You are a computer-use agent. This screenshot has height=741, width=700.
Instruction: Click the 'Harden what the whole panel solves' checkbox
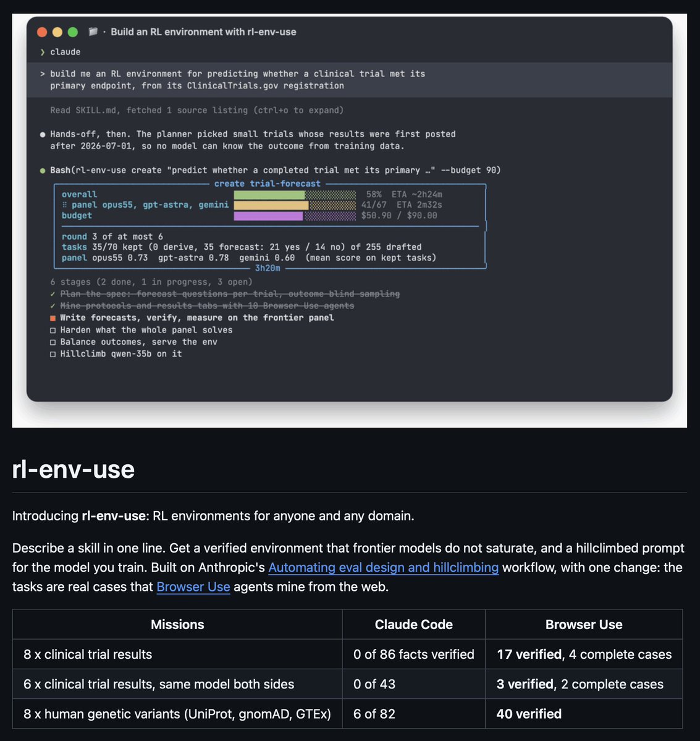pos(53,331)
